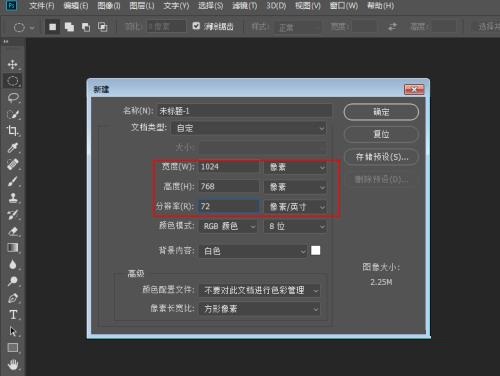This screenshot has height=376, width=500.
Task: Select the Horizontal Type tool
Action: pyautogui.click(x=13, y=315)
